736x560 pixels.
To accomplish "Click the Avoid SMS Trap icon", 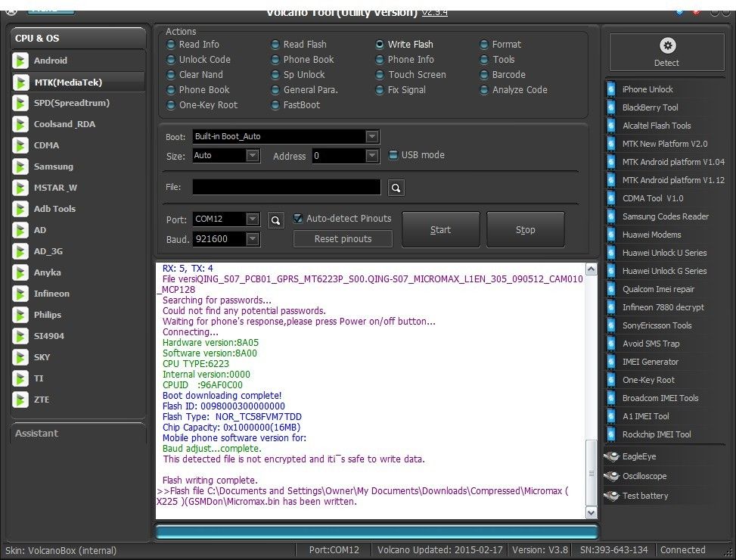I will (x=611, y=344).
